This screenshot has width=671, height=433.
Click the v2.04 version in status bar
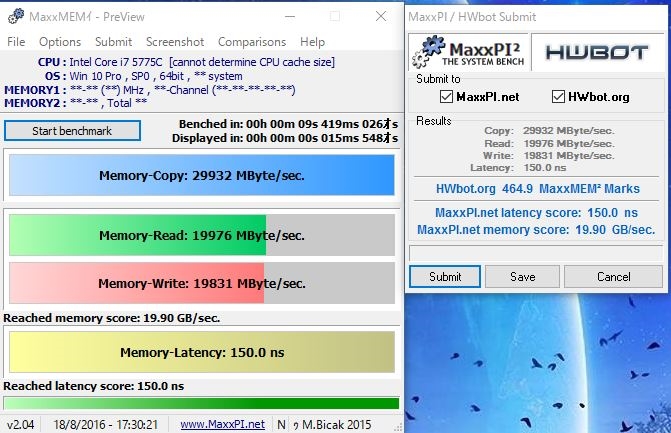point(20,424)
